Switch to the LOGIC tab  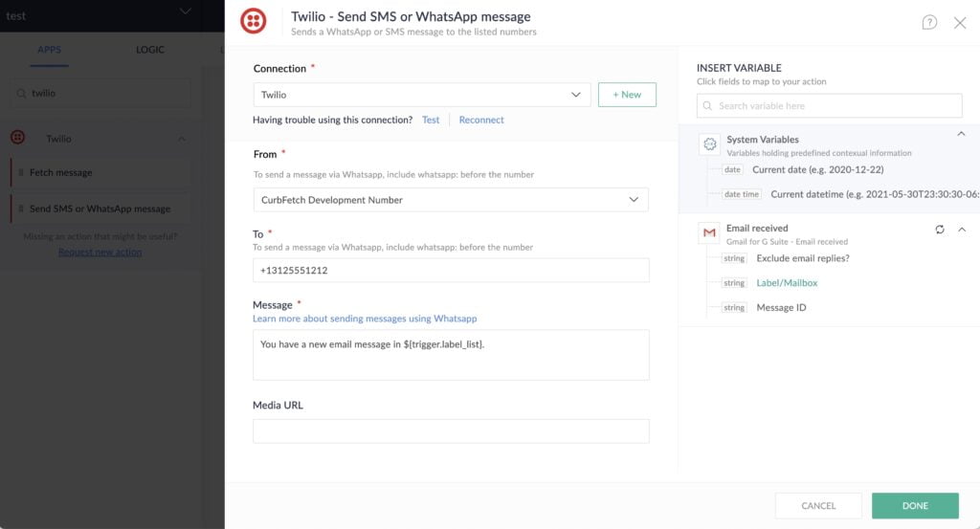coord(150,50)
